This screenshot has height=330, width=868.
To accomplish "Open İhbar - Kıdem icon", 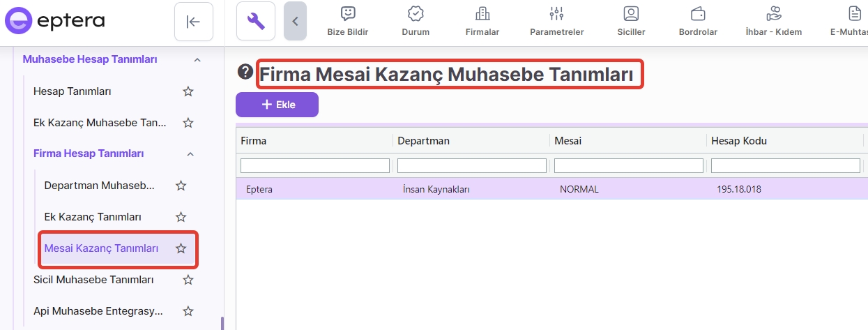I will click(774, 14).
